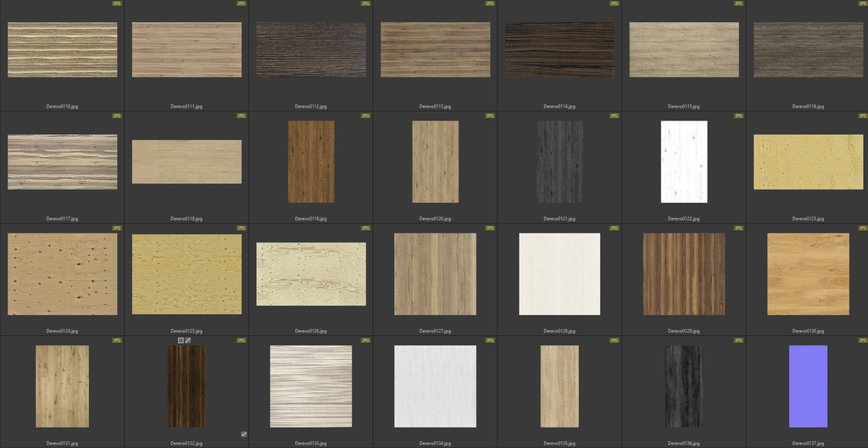Viewport: 868px width, 448px height.
Task: Click the JPG badge on Derevo0128 tile
Action: [x=615, y=228]
